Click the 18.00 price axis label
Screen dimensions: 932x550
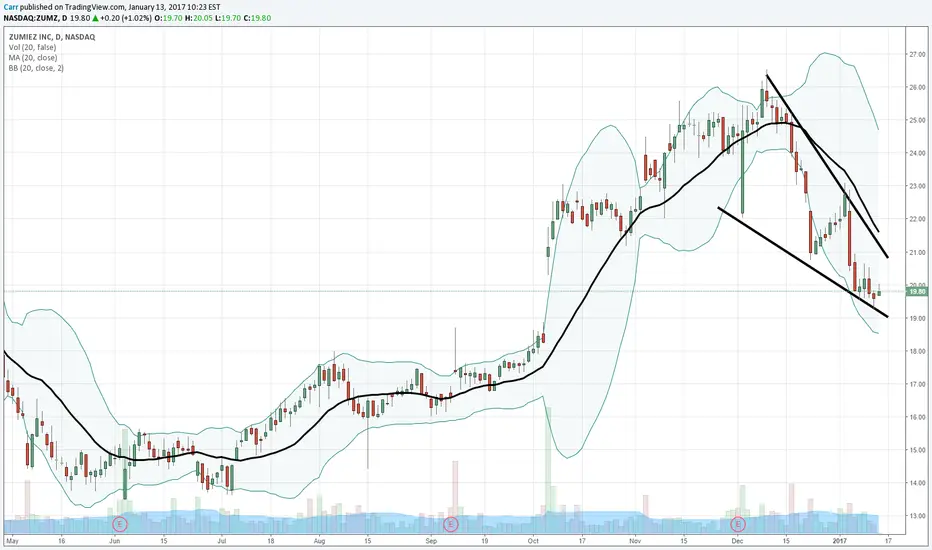[917, 351]
